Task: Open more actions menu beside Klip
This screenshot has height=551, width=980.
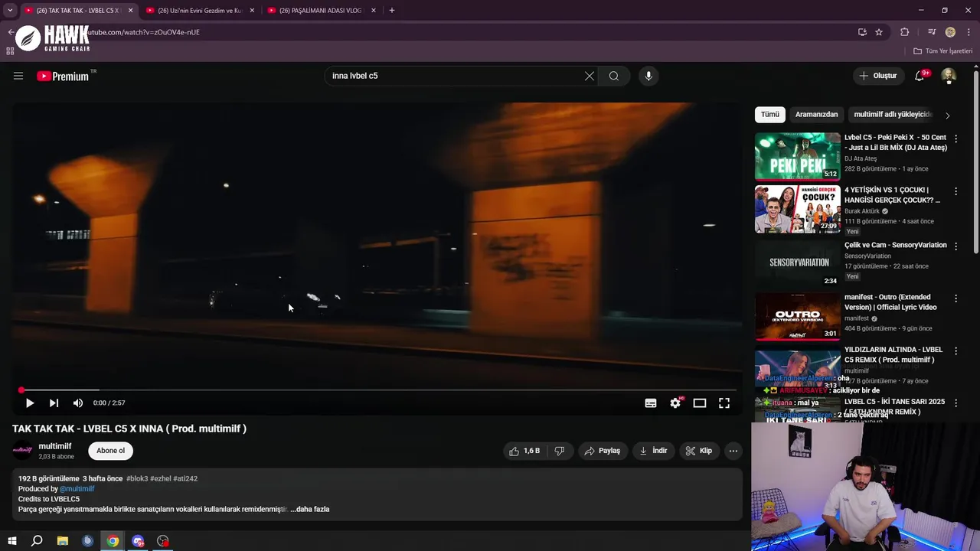Action: click(x=733, y=451)
